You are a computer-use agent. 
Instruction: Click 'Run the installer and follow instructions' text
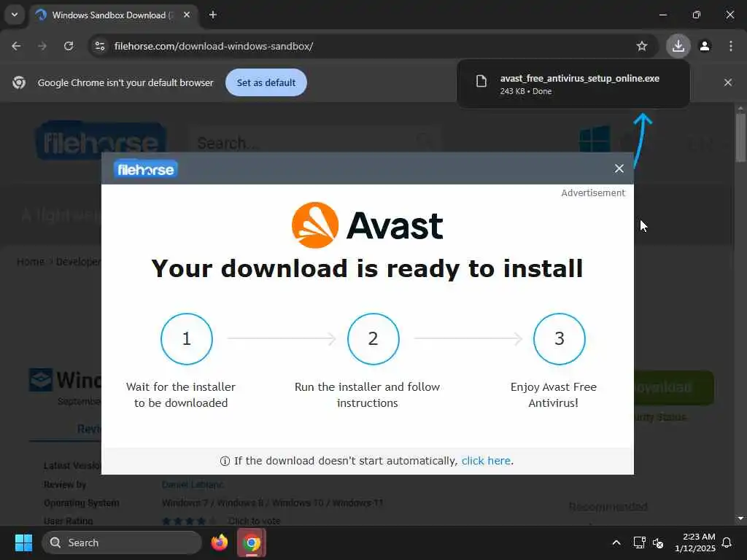coord(368,394)
